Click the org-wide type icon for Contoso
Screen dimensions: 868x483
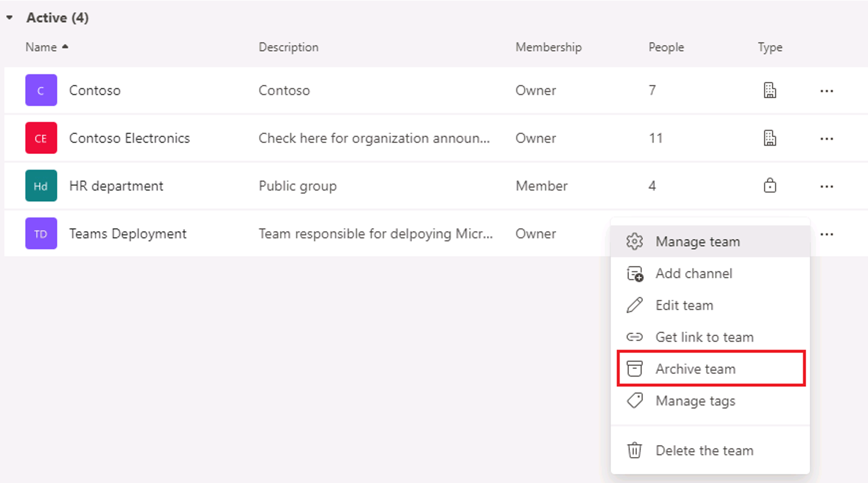pyautogui.click(x=770, y=91)
